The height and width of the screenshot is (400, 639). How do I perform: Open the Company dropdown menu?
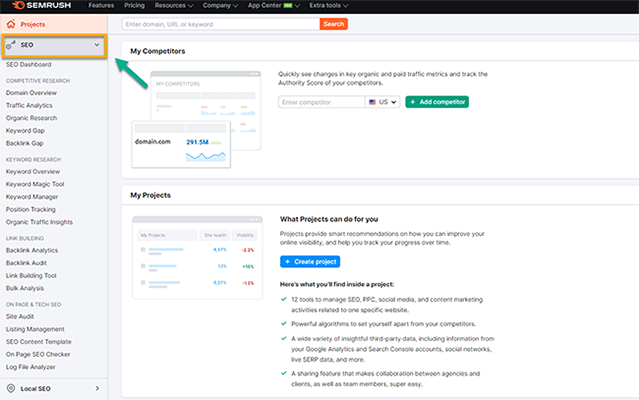coord(220,5)
